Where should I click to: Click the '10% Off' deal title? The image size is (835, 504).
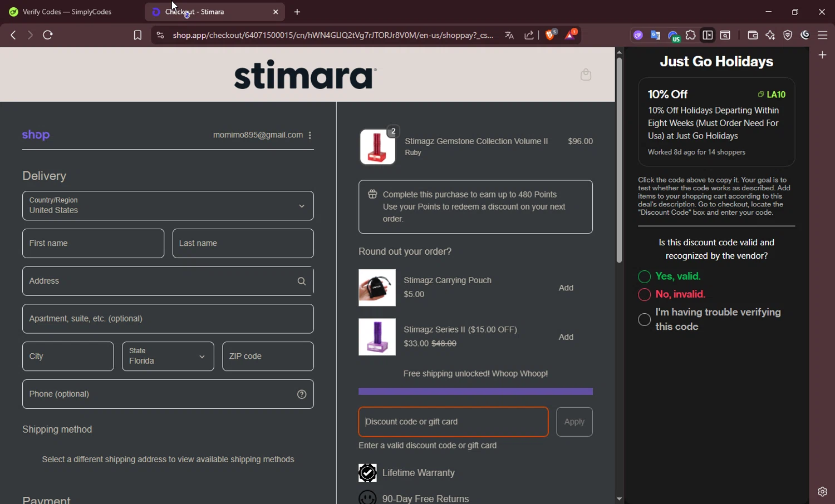click(x=667, y=94)
